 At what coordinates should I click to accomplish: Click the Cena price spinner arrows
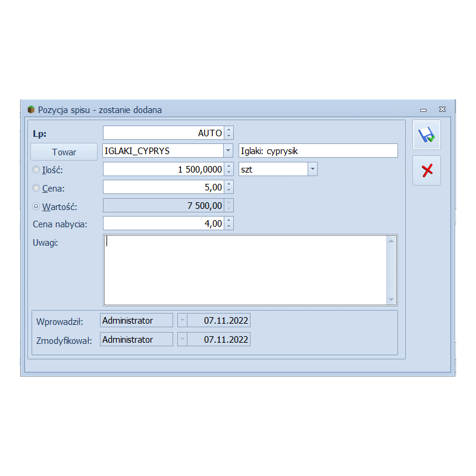point(230,187)
